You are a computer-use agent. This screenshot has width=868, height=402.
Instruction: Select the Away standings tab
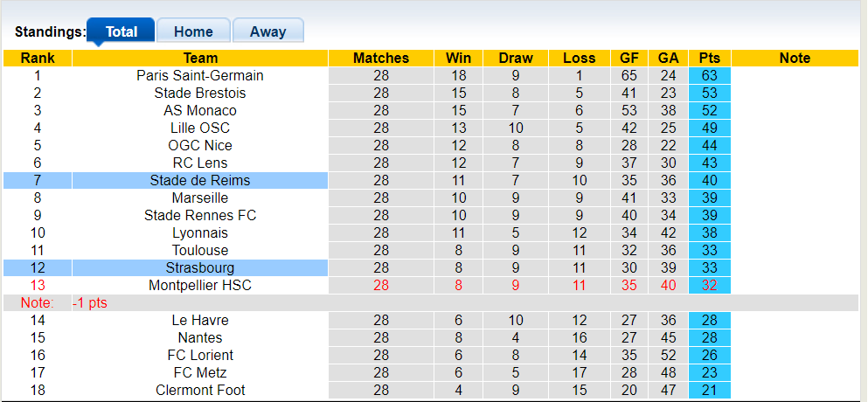(267, 31)
